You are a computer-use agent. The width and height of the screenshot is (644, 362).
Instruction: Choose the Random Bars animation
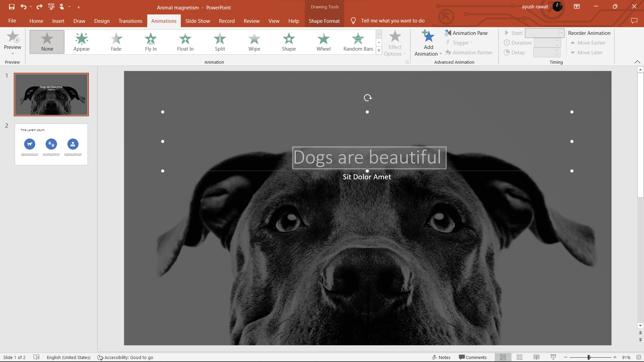point(358,42)
